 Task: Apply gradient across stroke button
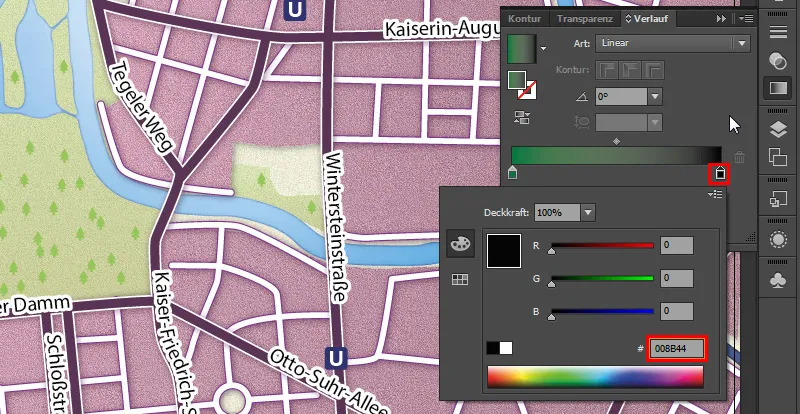pos(654,70)
